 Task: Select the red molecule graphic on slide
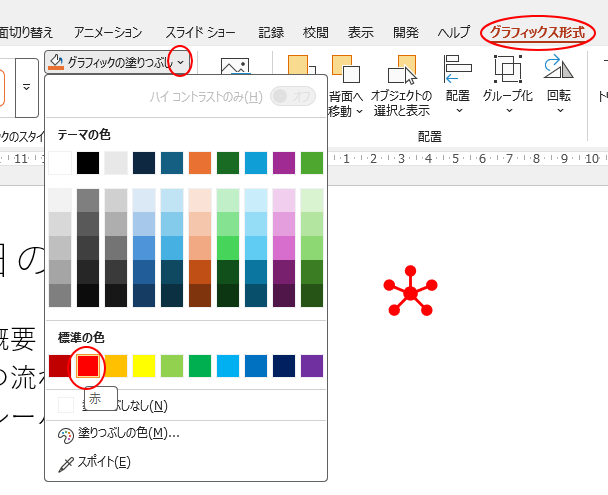410,291
